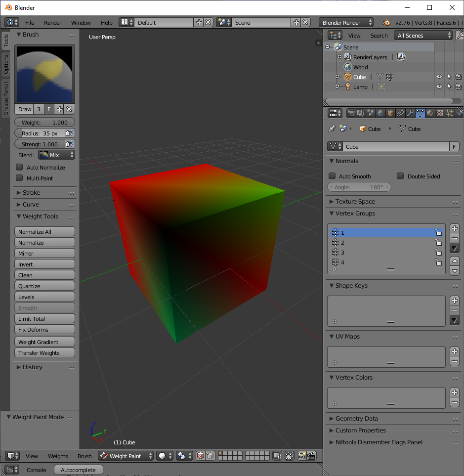Viewport: 464px width, 476px height.
Task: Click the OpenGL render animation clapper icon
Action: coord(311,456)
